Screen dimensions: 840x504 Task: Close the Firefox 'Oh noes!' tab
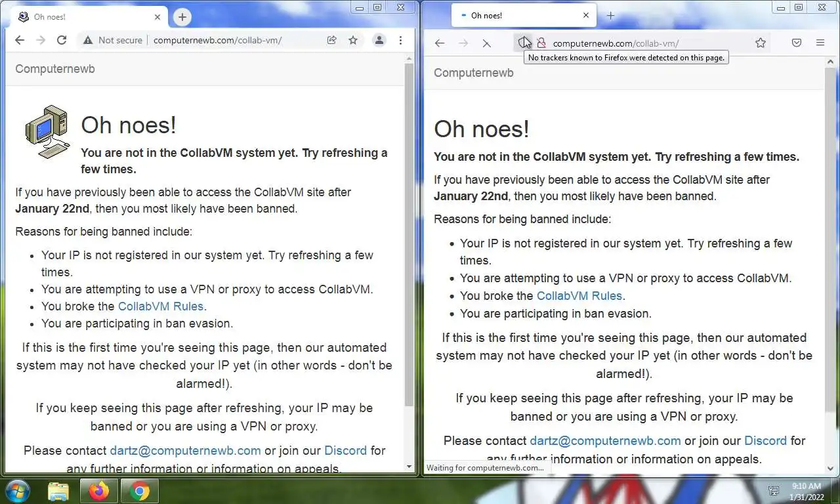coord(586,16)
